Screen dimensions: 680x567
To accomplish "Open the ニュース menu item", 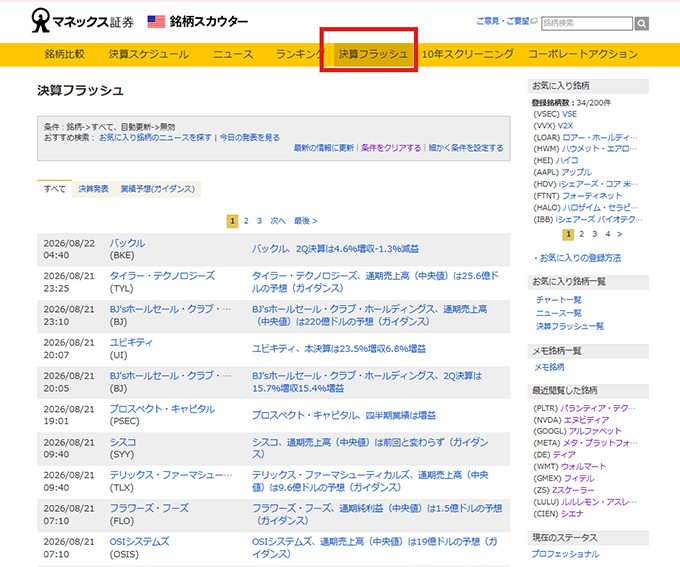I will pyautogui.click(x=233, y=54).
